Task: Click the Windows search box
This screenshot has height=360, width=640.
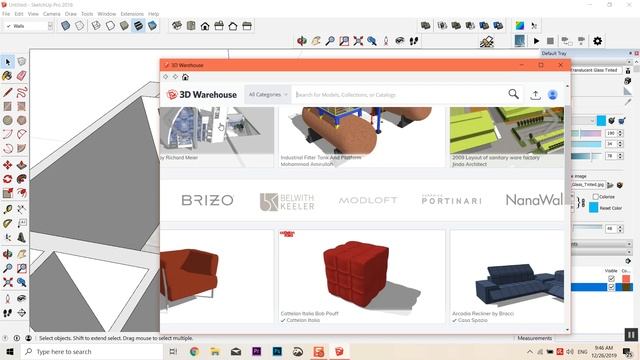Action: click(92, 351)
